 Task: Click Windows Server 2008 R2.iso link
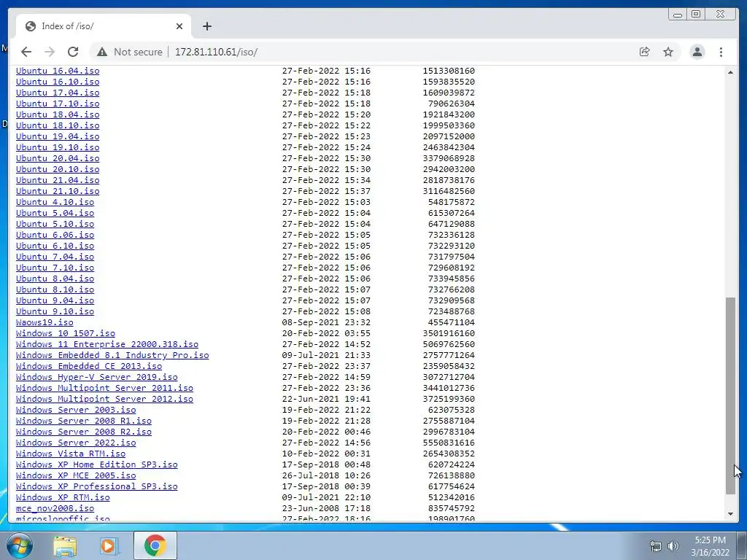(x=84, y=432)
